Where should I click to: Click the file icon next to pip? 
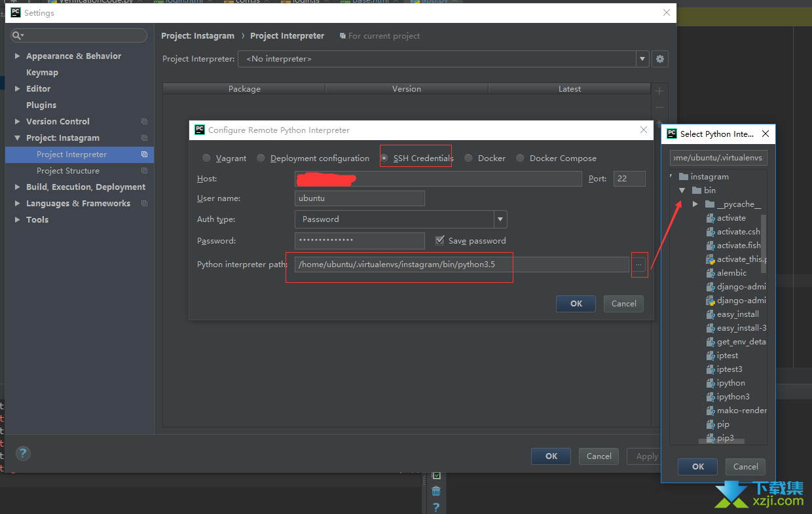pos(710,424)
